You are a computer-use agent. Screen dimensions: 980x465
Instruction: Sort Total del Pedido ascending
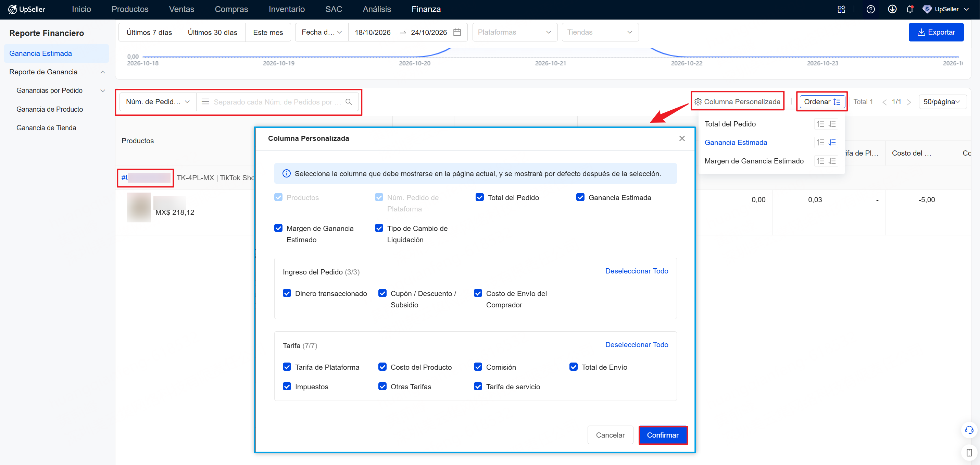[820, 124]
